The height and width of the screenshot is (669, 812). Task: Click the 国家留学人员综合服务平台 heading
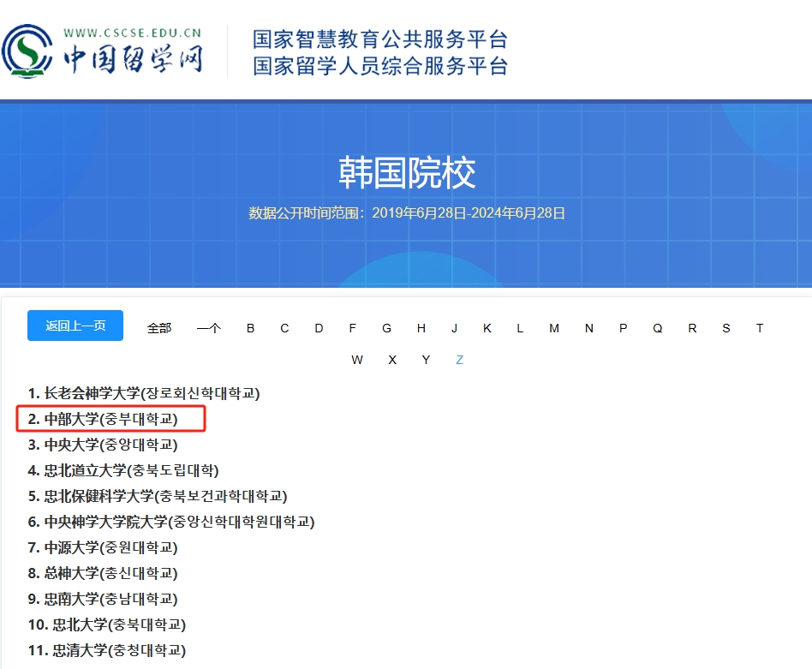click(x=380, y=66)
